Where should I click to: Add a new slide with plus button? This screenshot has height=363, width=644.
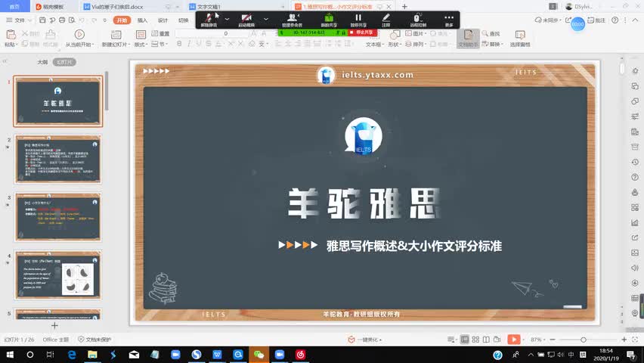54,326
